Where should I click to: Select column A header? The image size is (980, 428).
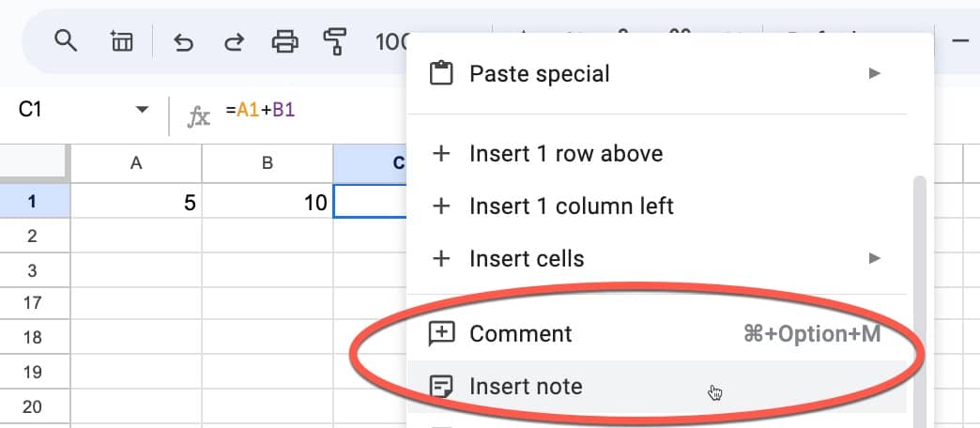pyautogui.click(x=136, y=163)
